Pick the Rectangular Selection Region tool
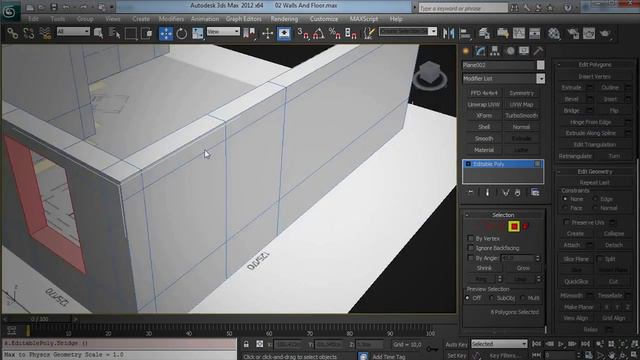Viewport: 640px width, 360px height. [x=131, y=33]
